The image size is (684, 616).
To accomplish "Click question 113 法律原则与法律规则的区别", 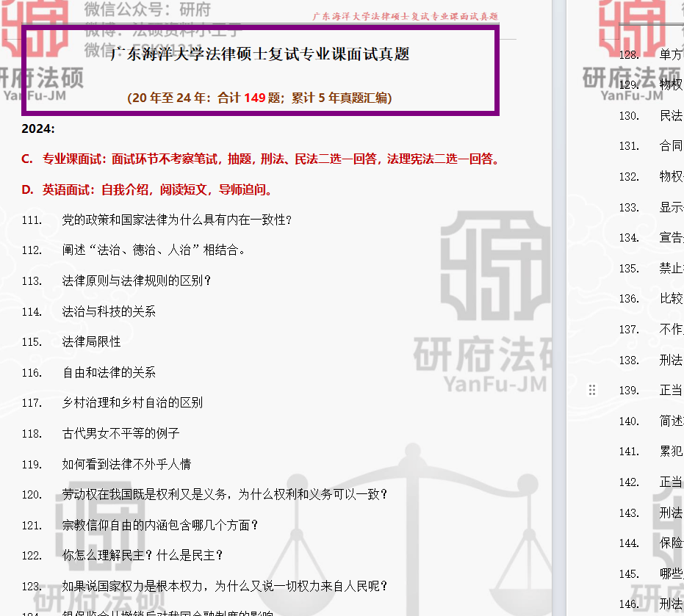I will click(x=117, y=280).
